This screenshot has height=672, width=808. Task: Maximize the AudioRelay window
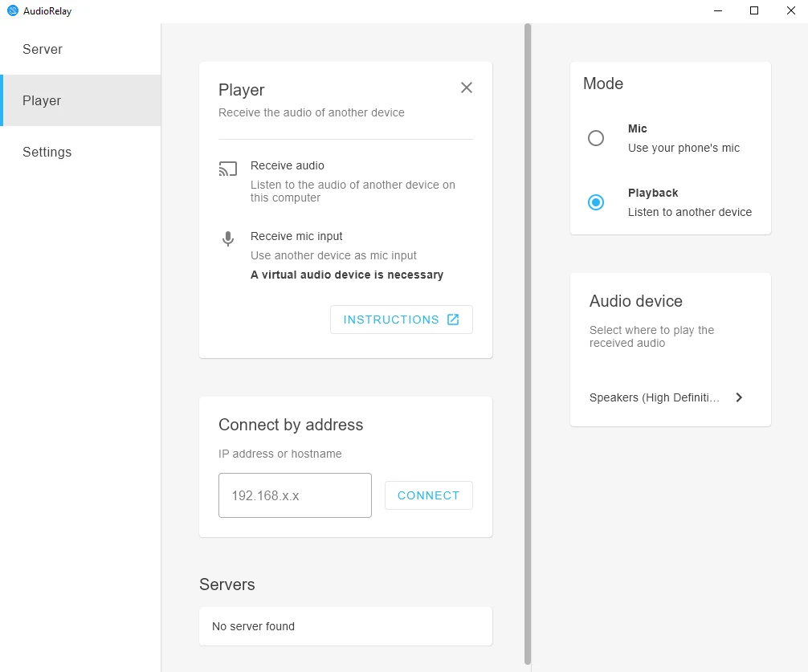754,10
